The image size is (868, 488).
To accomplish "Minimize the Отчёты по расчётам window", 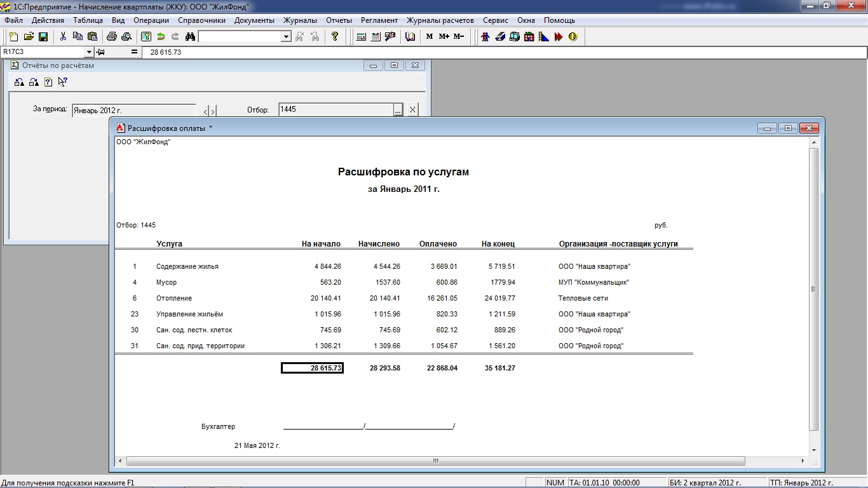I will pos(373,65).
